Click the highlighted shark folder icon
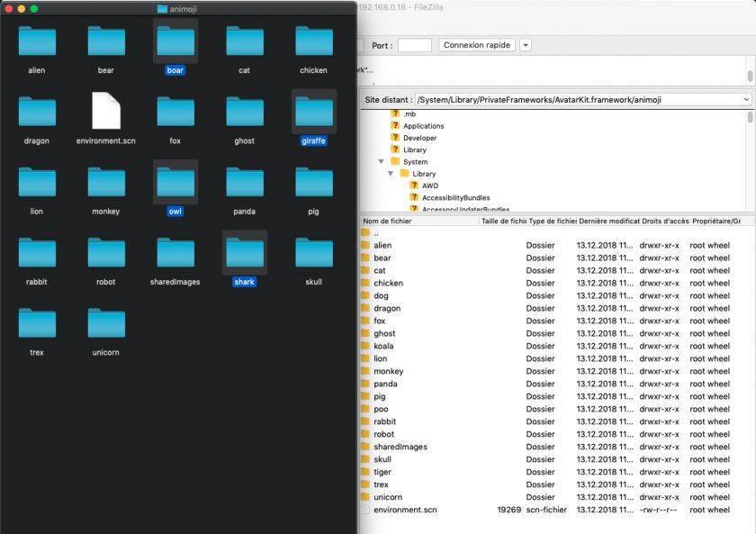This screenshot has height=534, width=756. [x=245, y=253]
